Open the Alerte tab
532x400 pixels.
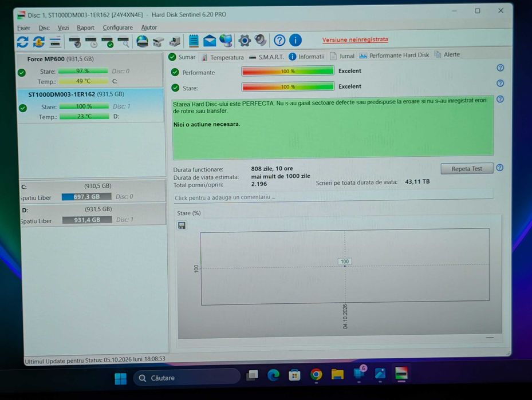[447, 54]
